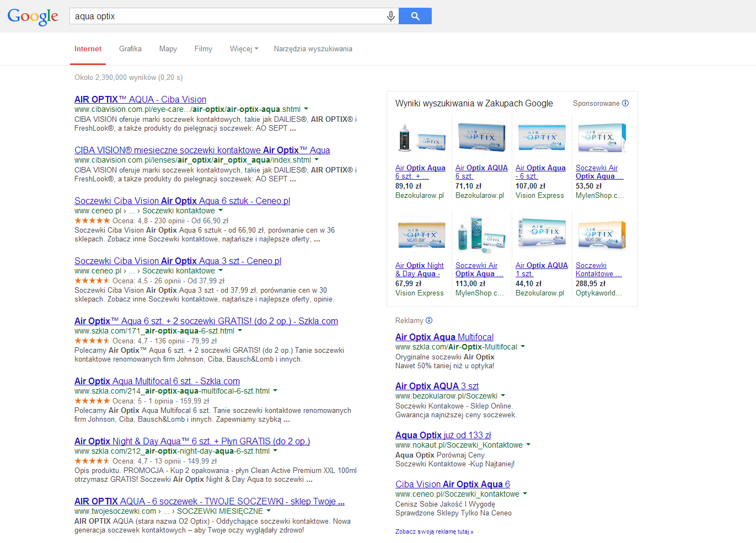Select the Internet tab
This screenshot has height=543, width=756.
coord(88,49)
